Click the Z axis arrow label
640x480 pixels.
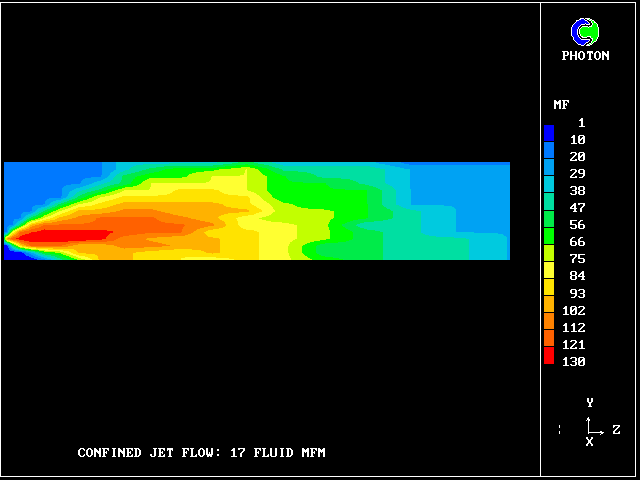point(616,430)
